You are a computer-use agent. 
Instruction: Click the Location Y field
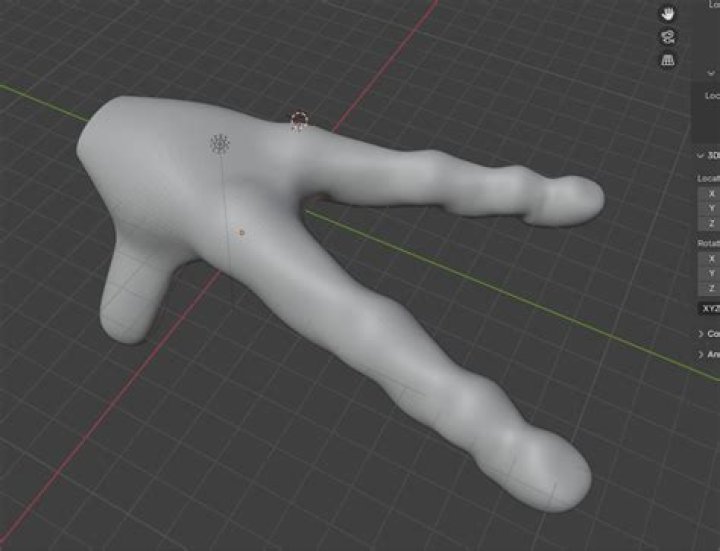pos(709,208)
